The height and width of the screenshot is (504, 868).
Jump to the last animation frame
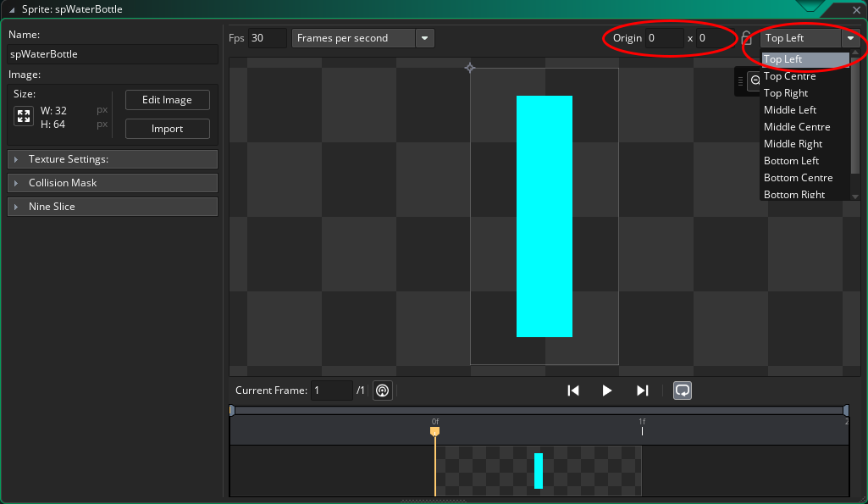(641, 390)
